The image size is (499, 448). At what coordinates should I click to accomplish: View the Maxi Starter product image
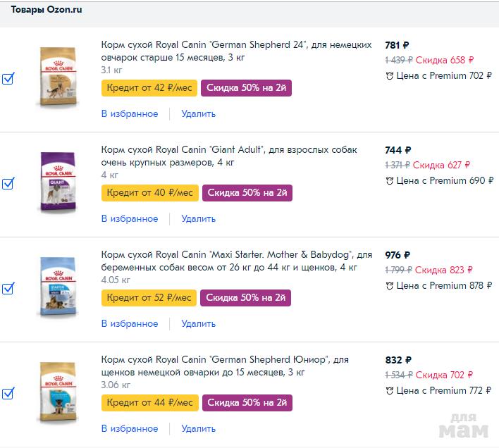click(58, 287)
